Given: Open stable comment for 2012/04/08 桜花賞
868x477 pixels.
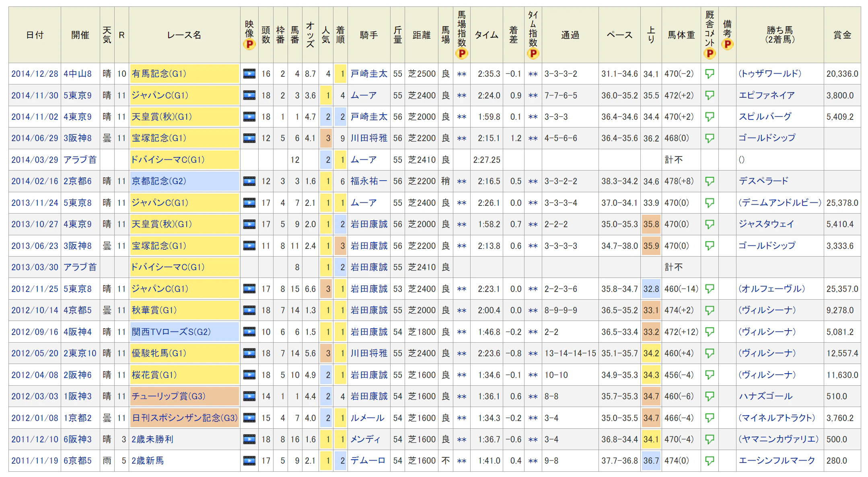Looking at the screenshot, I should (x=710, y=375).
